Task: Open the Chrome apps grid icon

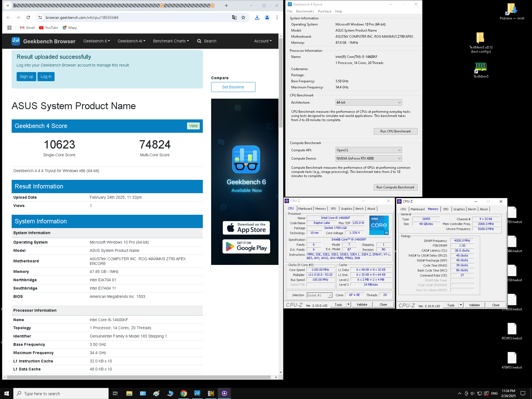Action: click(x=9, y=28)
